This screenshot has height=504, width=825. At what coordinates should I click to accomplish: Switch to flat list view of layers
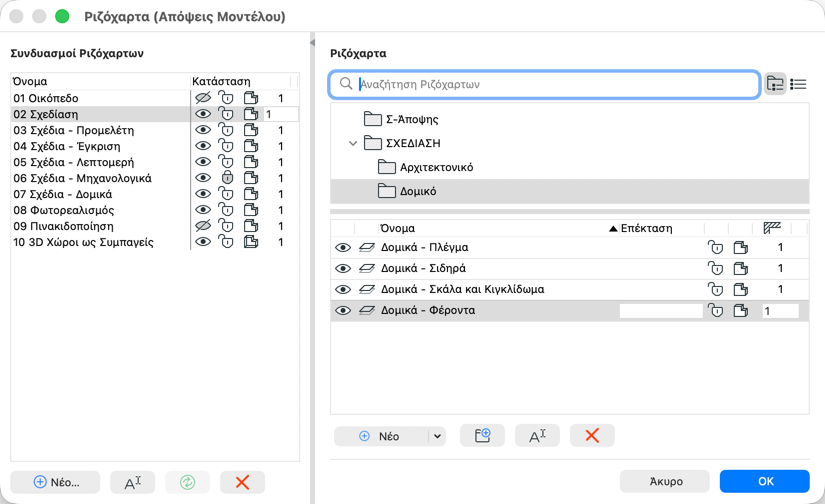coord(798,84)
